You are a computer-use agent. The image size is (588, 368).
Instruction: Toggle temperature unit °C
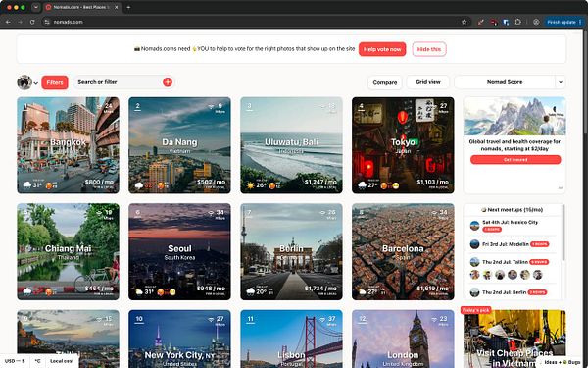pyautogui.click(x=37, y=361)
